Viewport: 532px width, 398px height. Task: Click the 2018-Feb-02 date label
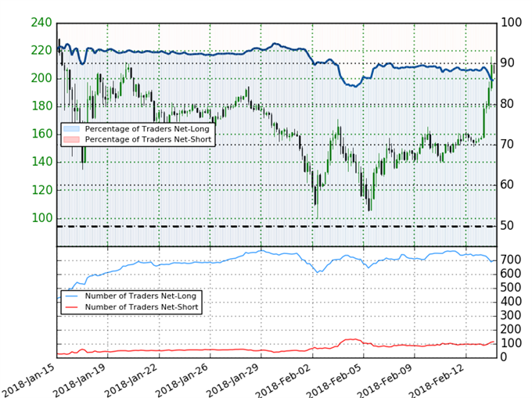pos(284,380)
